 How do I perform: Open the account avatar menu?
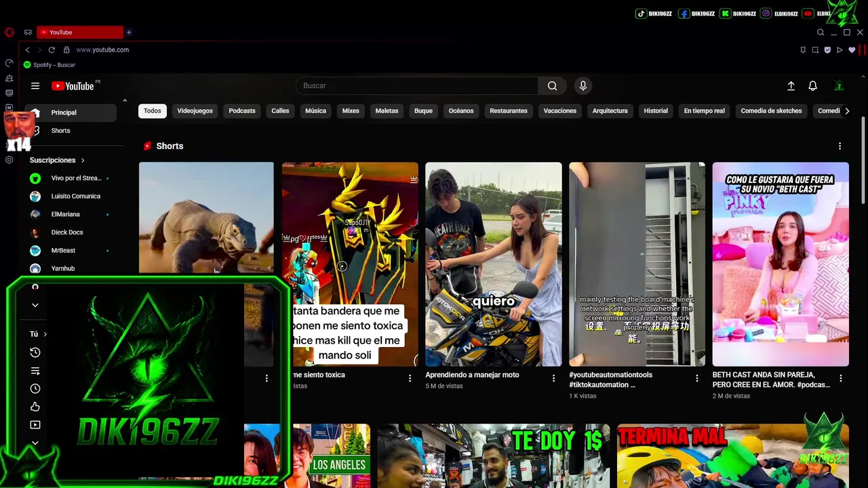[x=839, y=86]
